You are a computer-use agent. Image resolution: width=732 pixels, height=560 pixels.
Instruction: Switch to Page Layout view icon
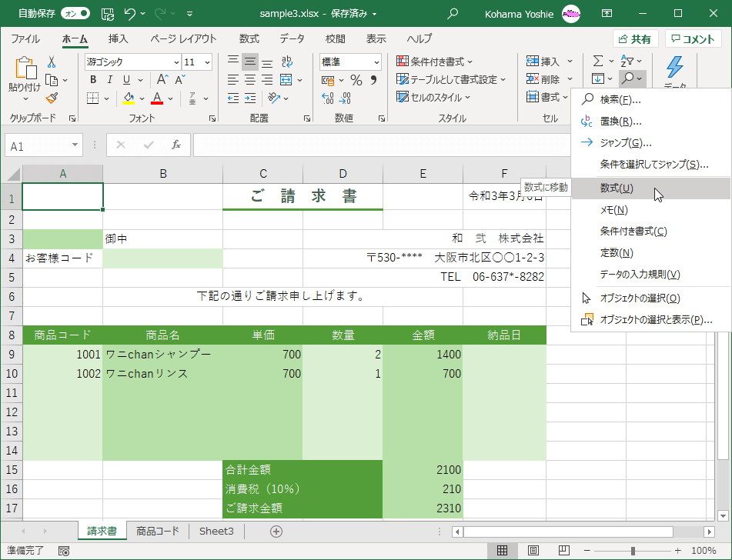click(x=533, y=551)
